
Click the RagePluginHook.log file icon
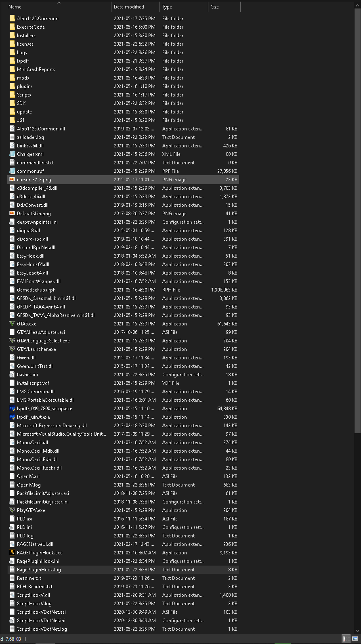12,570
